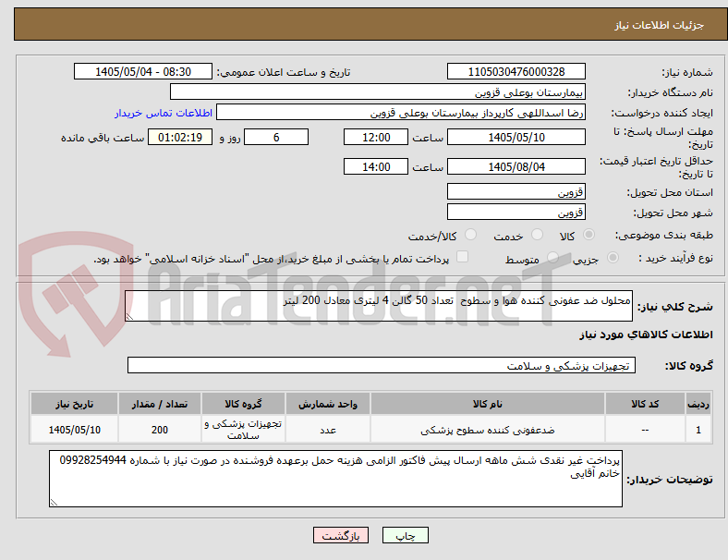This screenshot has height=560, width=728.
Task: Select the کالا radio button
Action: pyautogui.click(x=588, y=235)
